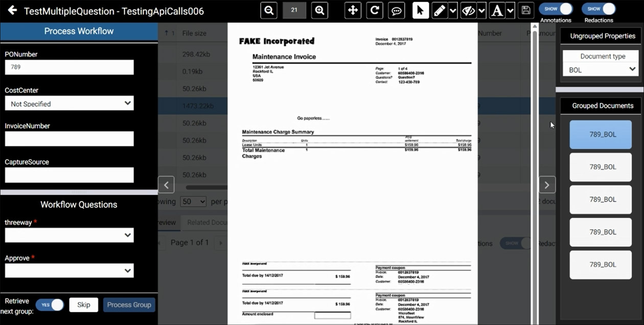Open pencil tool options dropdown
The image size is (644, 325).
(453, 10)
